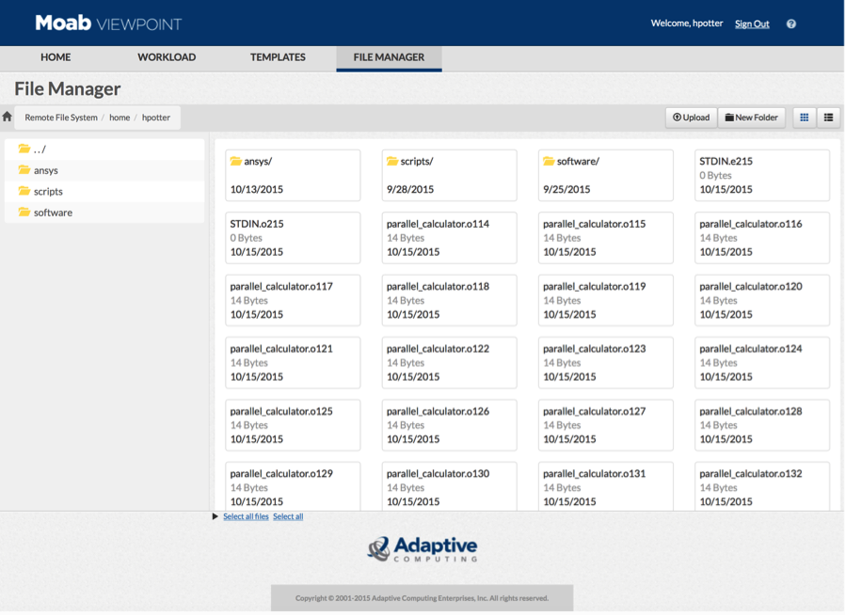Select the STDIN.e215 file card
The height and width of the screenshot is (616, 846).
[x=762, y=175]
